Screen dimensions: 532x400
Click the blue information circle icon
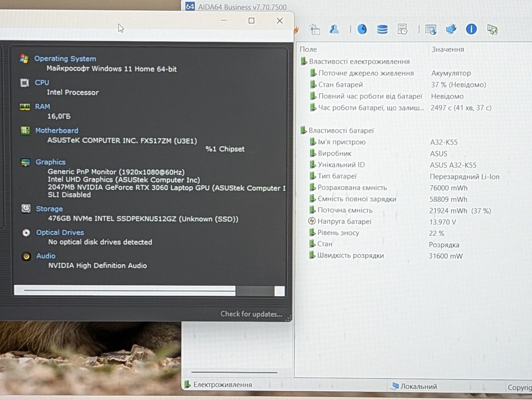click(471, 29)
